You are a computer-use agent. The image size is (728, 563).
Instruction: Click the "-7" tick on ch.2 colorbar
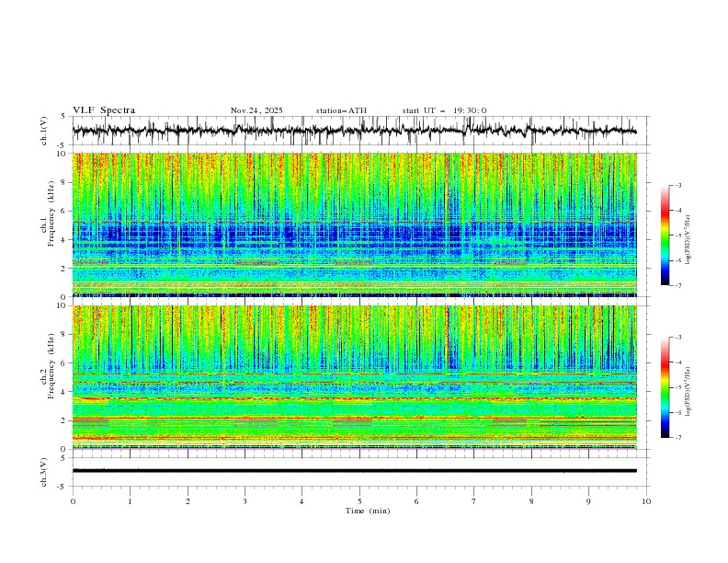pos(678,438)
